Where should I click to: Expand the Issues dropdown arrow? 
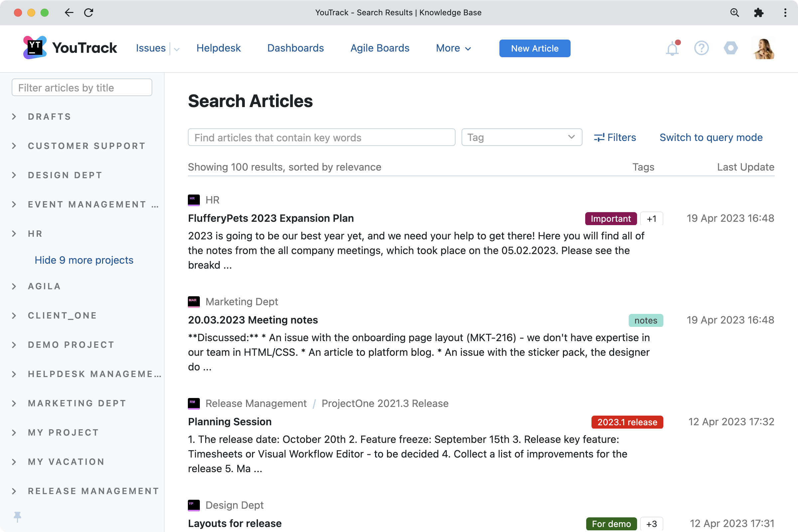click(177, 49)
